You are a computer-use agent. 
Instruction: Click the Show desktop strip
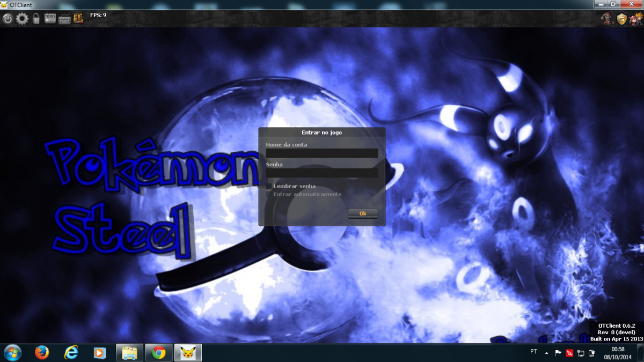click(x=640, y=352)
